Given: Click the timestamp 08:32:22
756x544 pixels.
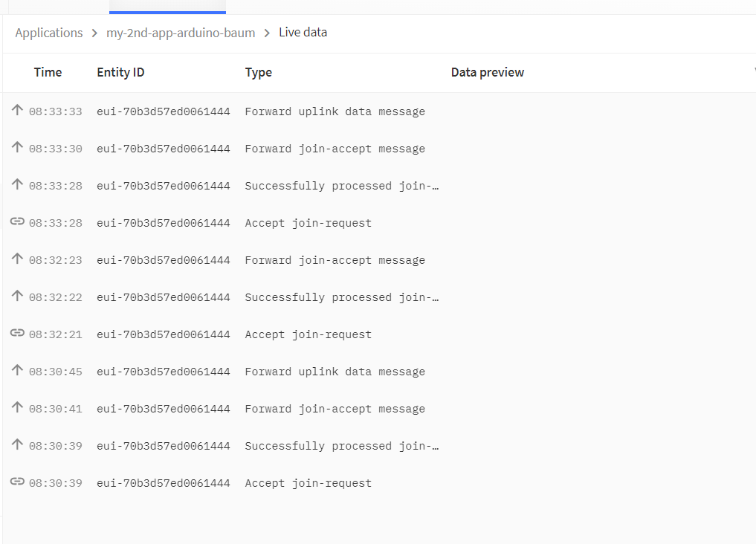Looking at the screenshot, I should pos(56,297).
